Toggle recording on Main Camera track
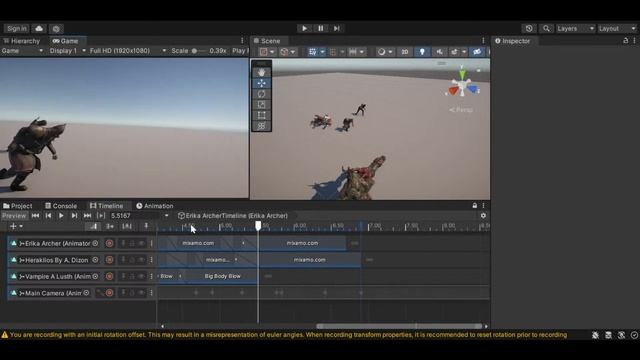640x360 pixels. pos(109,293)
